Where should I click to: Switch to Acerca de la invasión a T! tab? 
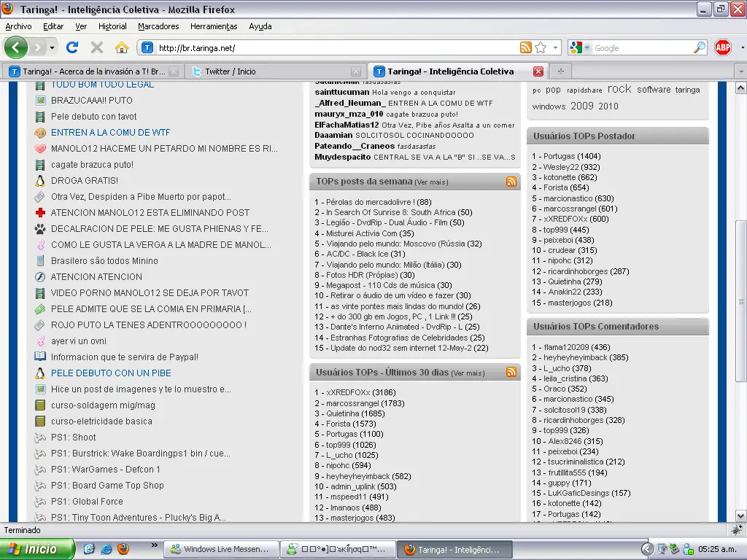(x=94, y=71)
